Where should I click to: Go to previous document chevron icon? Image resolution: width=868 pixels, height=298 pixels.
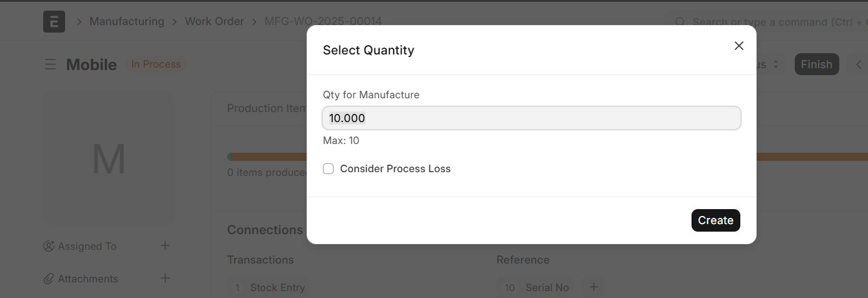pos(859,64)
